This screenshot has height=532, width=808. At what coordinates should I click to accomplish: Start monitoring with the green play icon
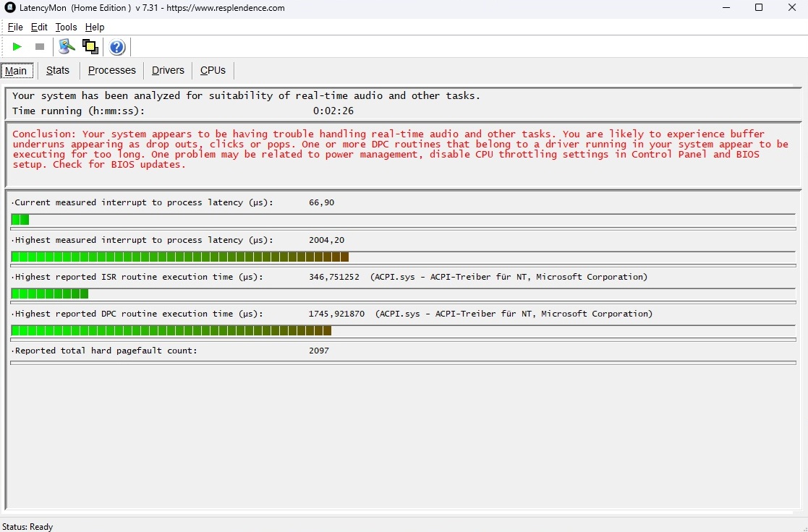(x=17, y=47)
